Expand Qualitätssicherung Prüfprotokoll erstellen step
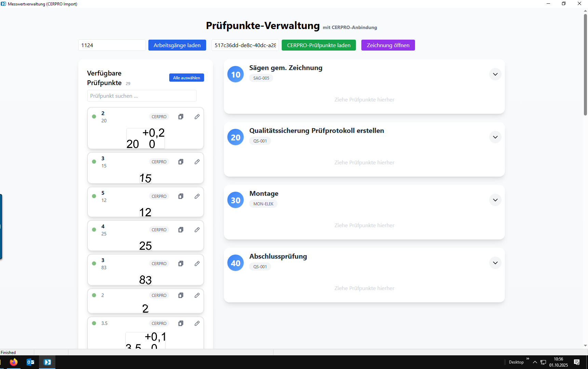The width and height of the screenshot is (588, 369). click(x=495, y=137)
